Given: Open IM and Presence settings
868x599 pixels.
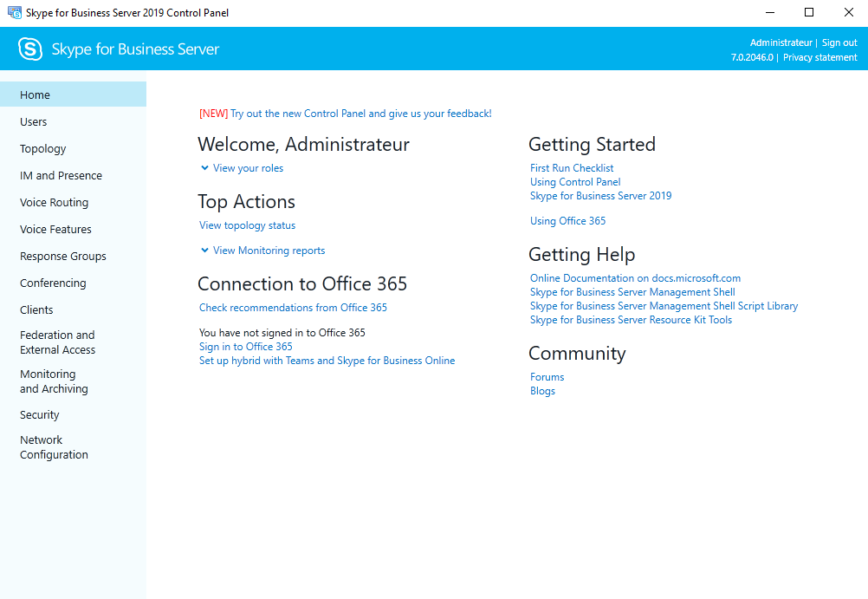Looking at the screenshot, I should tap(73, 176).
